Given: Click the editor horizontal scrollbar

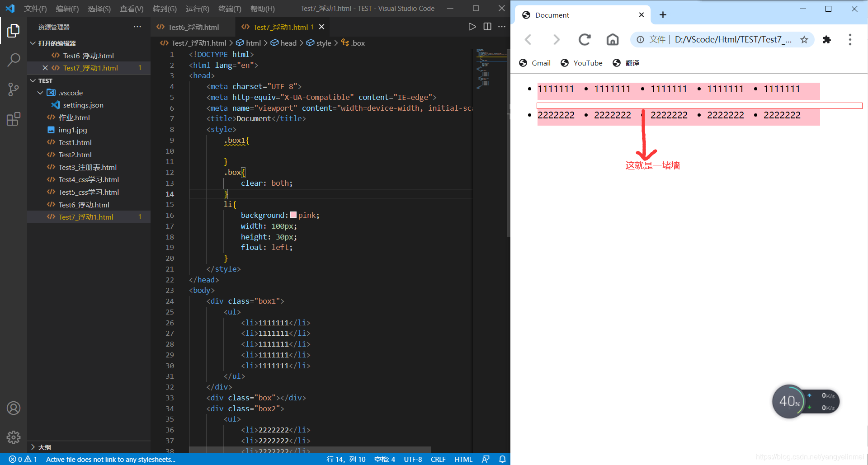Looking at the screenshot, I should click(310, 450).
